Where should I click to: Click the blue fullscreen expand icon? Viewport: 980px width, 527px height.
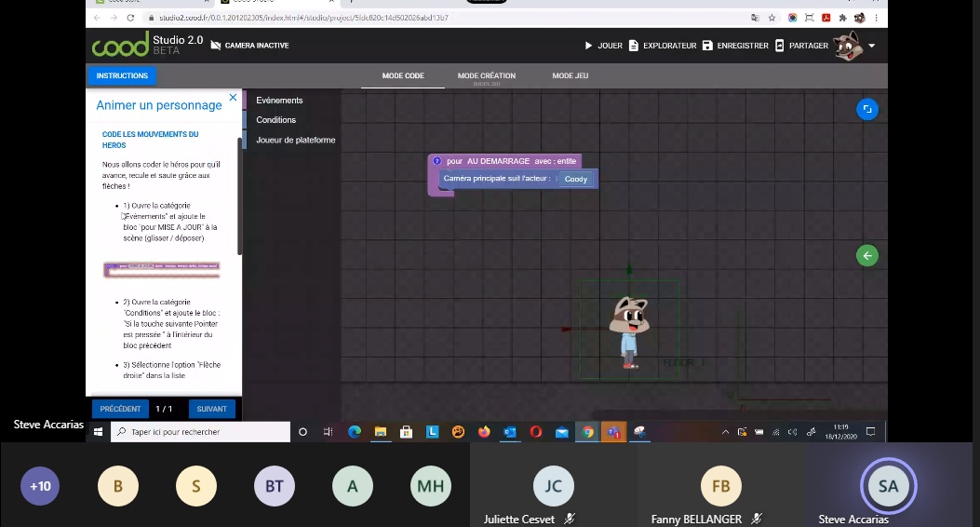coord(866,109)
